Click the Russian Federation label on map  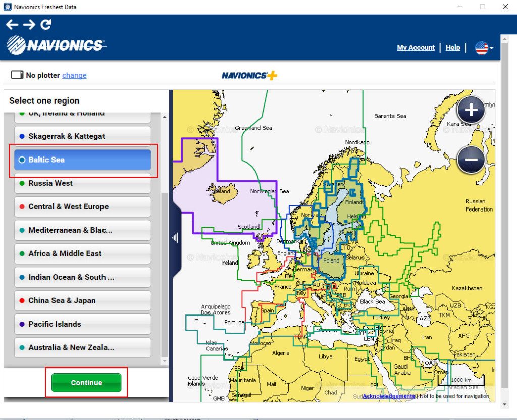(479, 205)
